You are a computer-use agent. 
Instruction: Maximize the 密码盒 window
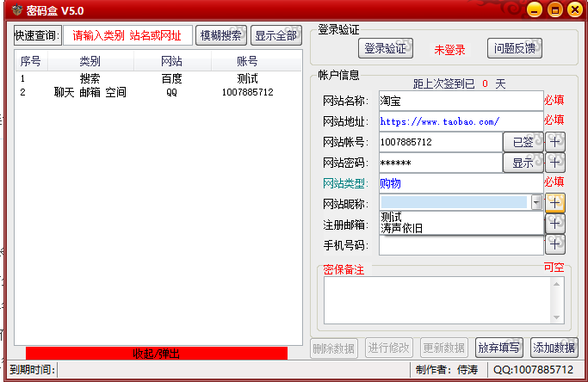[554, 10]
